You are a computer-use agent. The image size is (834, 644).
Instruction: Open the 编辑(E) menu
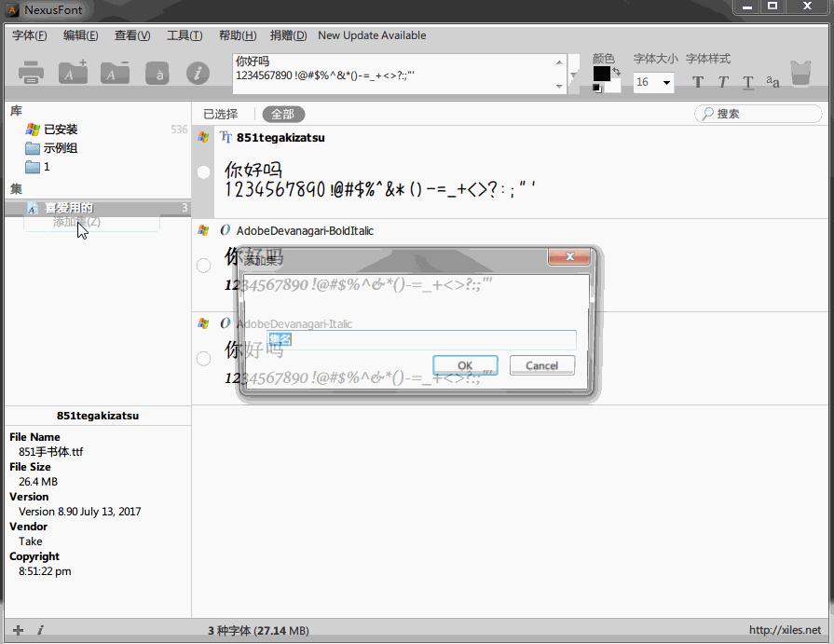pos(80,35)
